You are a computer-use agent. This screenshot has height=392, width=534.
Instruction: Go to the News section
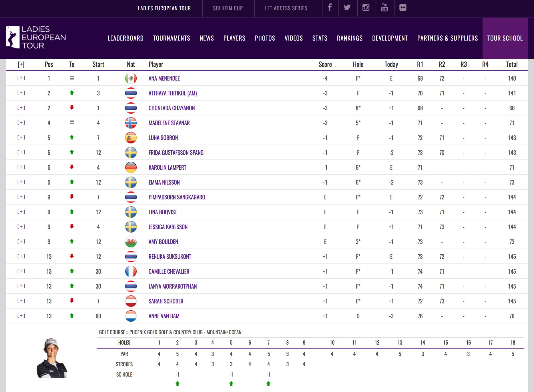click(207, 38)
